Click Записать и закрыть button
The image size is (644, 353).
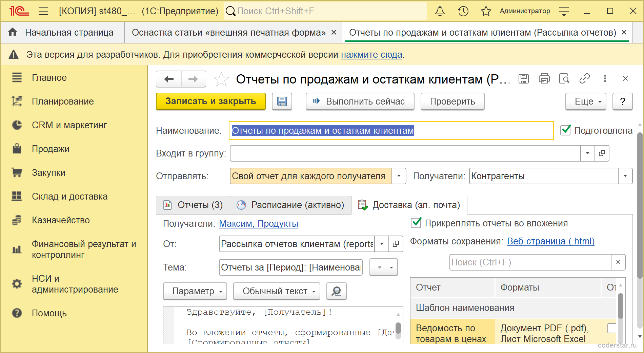(211, 101)
